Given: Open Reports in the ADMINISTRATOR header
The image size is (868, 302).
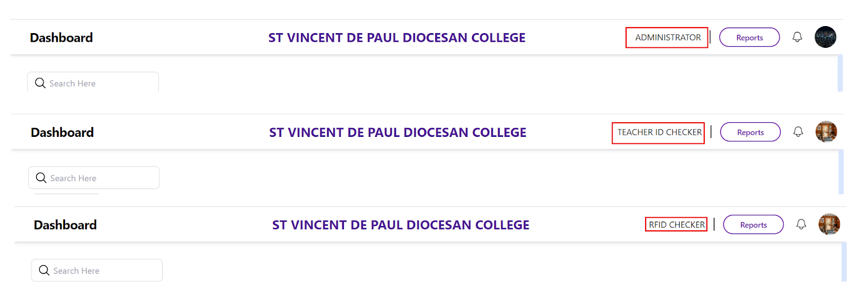Looking at the screenshot, I should click(x=749, y=37).
